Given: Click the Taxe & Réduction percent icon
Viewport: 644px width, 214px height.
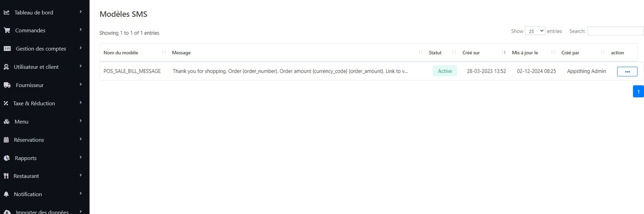Looking at the screenshot, I should (x=6, y=103).
